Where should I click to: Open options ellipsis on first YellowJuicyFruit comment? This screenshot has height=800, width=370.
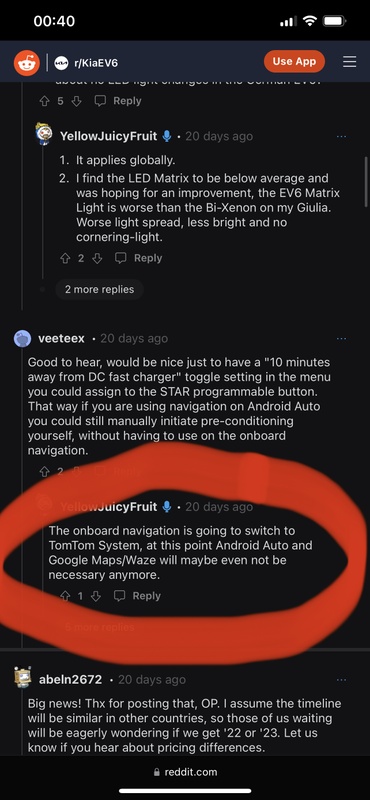341,136
